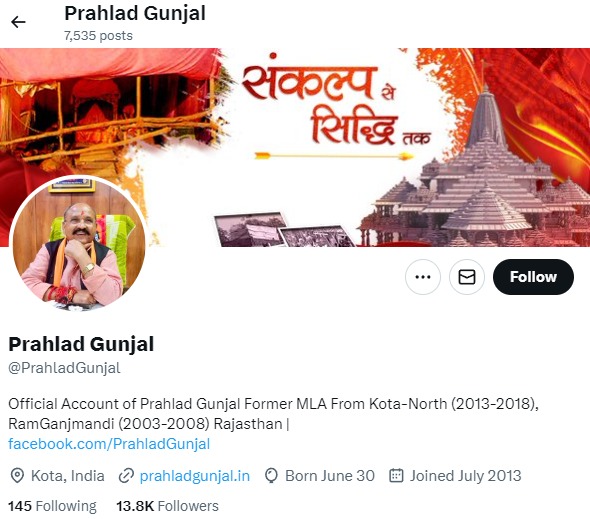Send a message via the envelope icon
The image size is (590, 519).
pos(467,277)
